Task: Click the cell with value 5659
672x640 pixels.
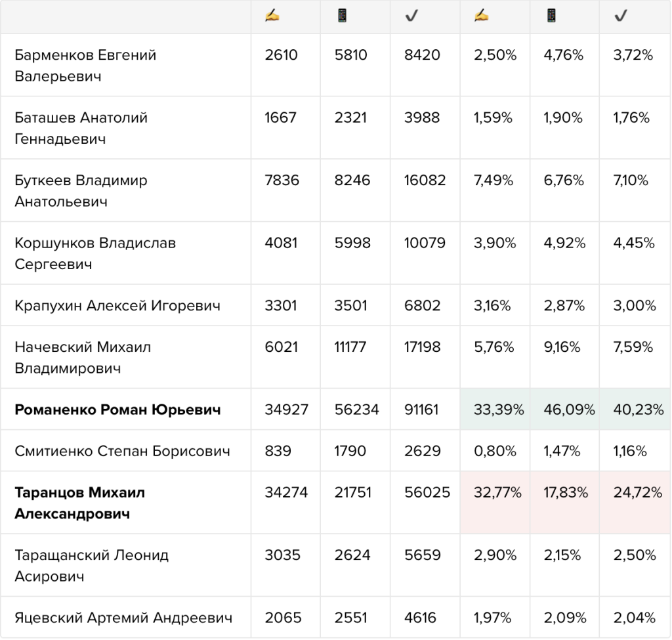Action: (425, 565)
